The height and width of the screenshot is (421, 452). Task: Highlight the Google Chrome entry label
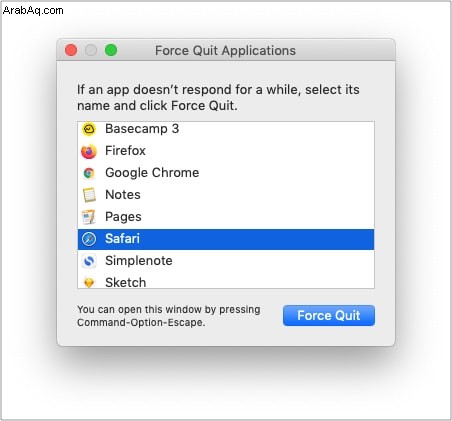pyautogui.click(x=152, y=173)
